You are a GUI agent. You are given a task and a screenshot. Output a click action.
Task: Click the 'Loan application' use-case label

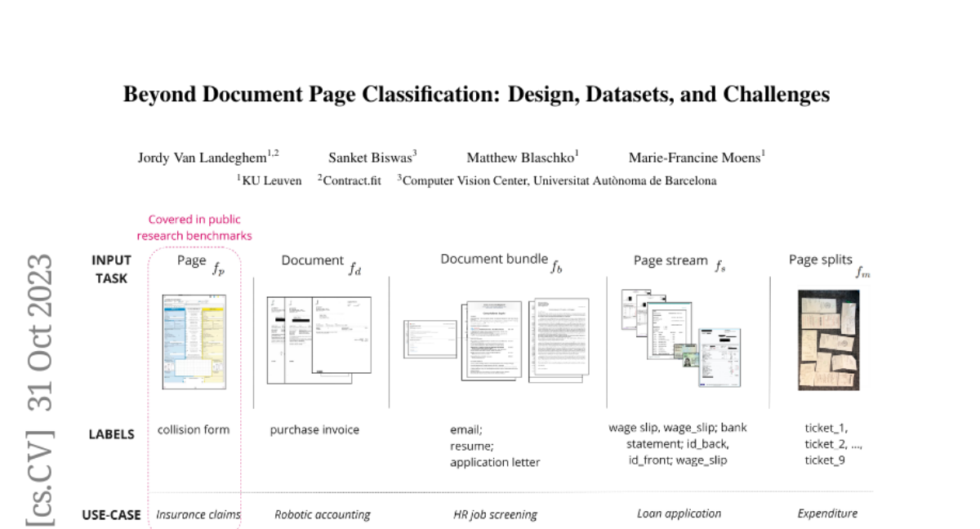(x=679, y=514)
